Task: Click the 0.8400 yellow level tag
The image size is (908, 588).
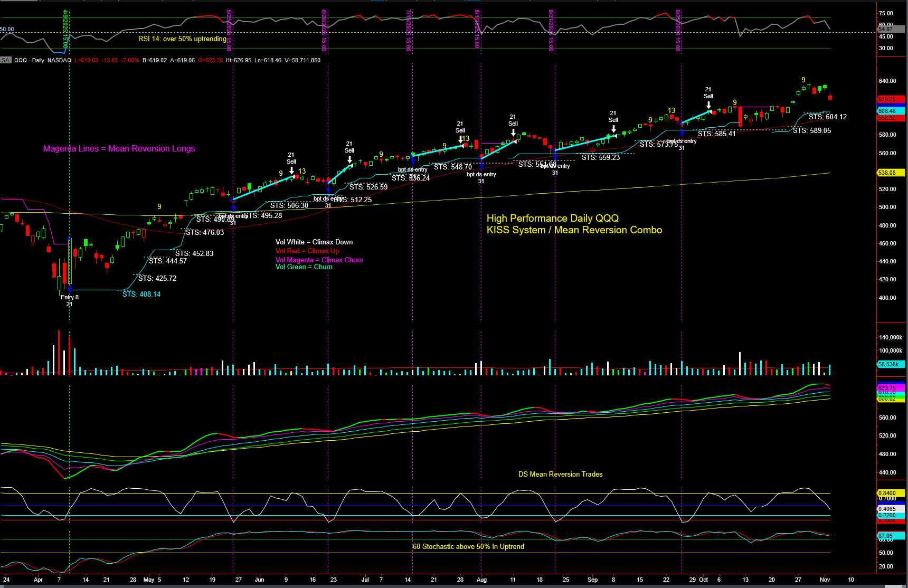Action: click(x=889, y=493)
